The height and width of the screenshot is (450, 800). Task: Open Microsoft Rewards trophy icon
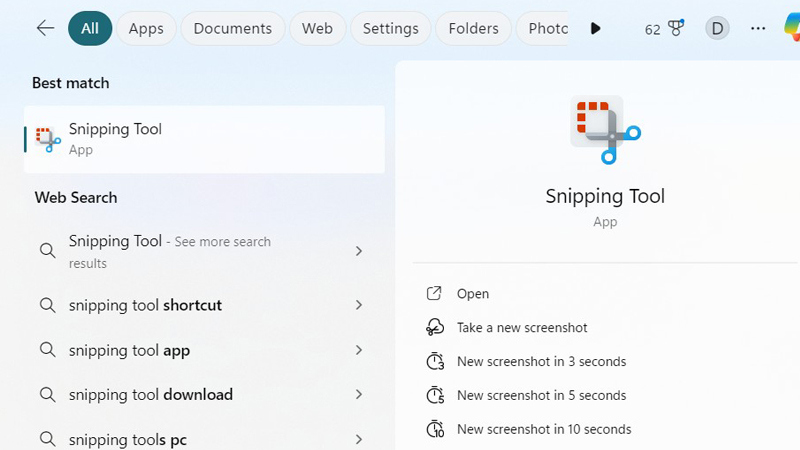677,28
